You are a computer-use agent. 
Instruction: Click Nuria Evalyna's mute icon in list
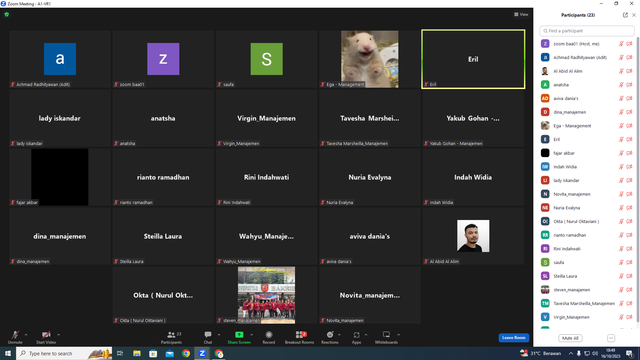click(x=621, y=208)
